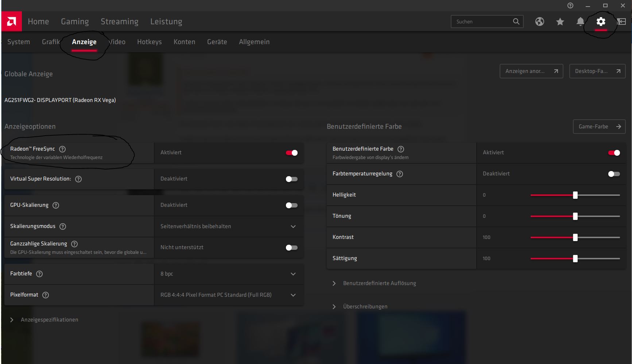Image resolution: width=632 pixels, height=364 pixels.
Task: Enable Farbtemperaturregelung toggle
Action: click(x=614, y=174)
